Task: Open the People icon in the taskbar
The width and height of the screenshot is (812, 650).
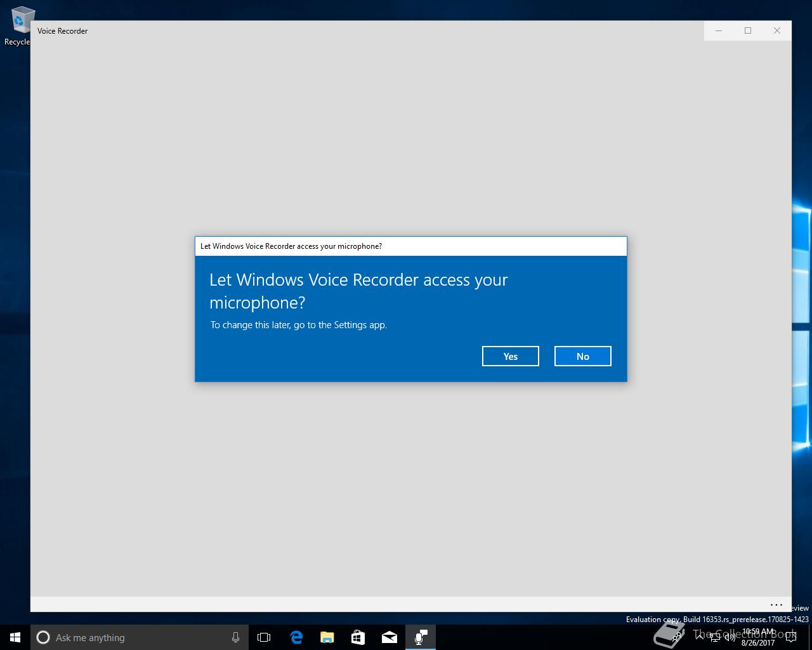Action: click(x=677, y=637)
